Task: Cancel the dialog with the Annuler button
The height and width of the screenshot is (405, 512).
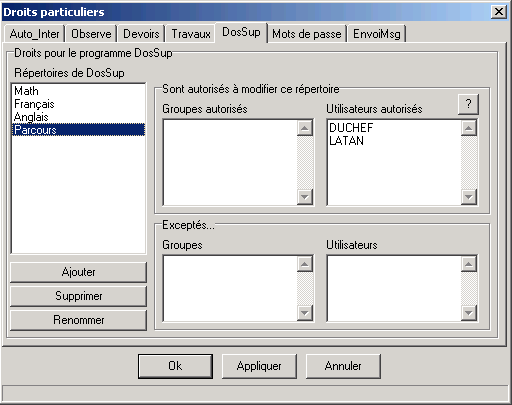Action: pyautogui.click(x=343, y=366)
